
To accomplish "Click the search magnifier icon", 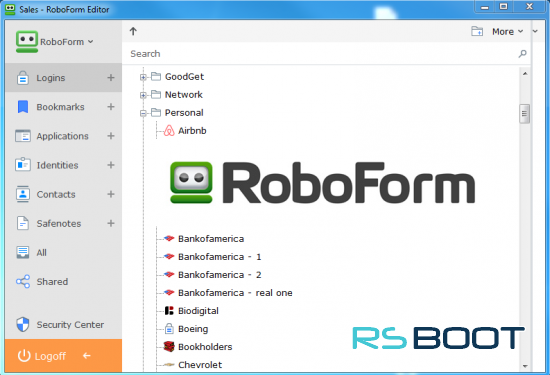I will click(x=523, y=54).
